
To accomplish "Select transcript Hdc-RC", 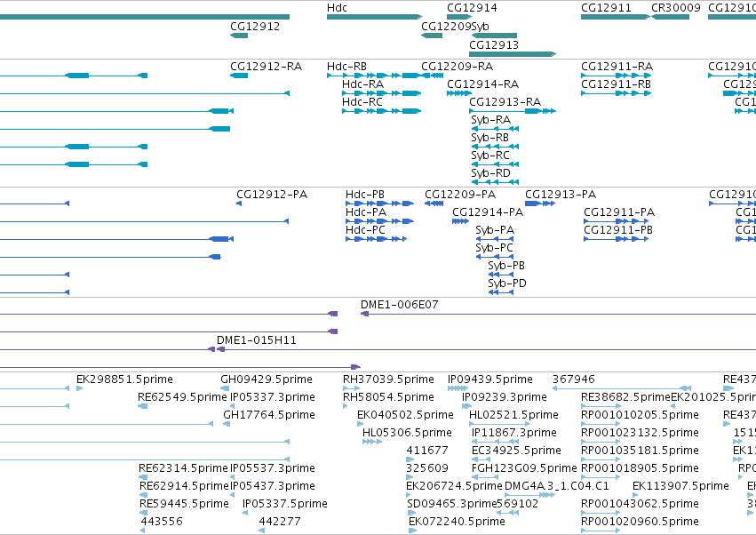I will coord(362,102).
